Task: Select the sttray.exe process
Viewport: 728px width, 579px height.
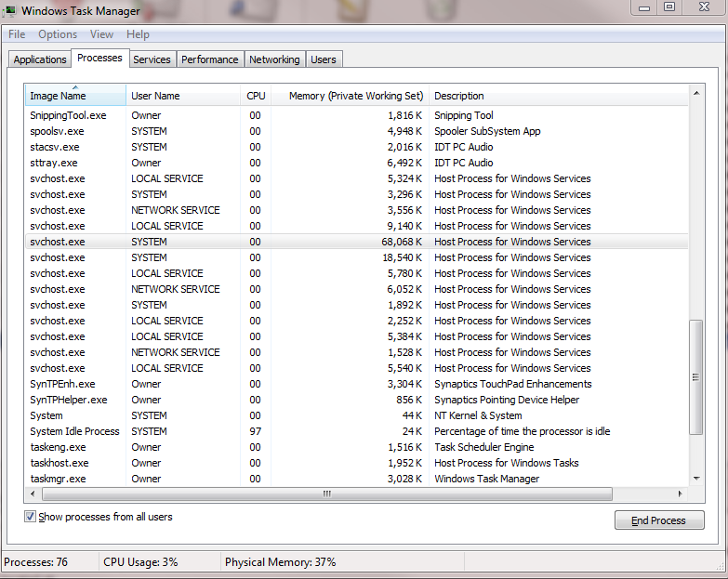Action: pos(357,163)
